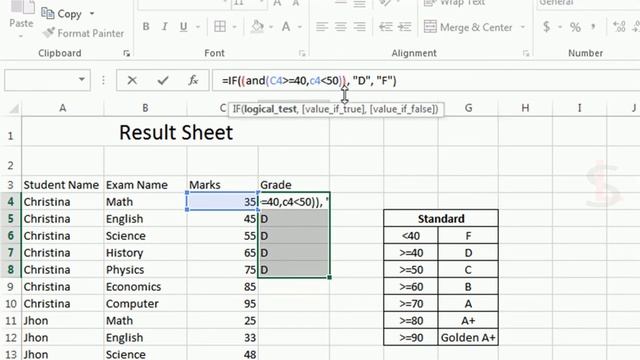Click the Copy button

(61, 14)
